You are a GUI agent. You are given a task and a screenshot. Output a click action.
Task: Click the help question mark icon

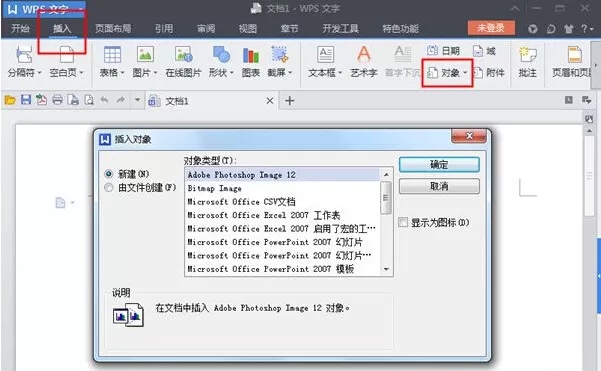click(x=584, y=28)
